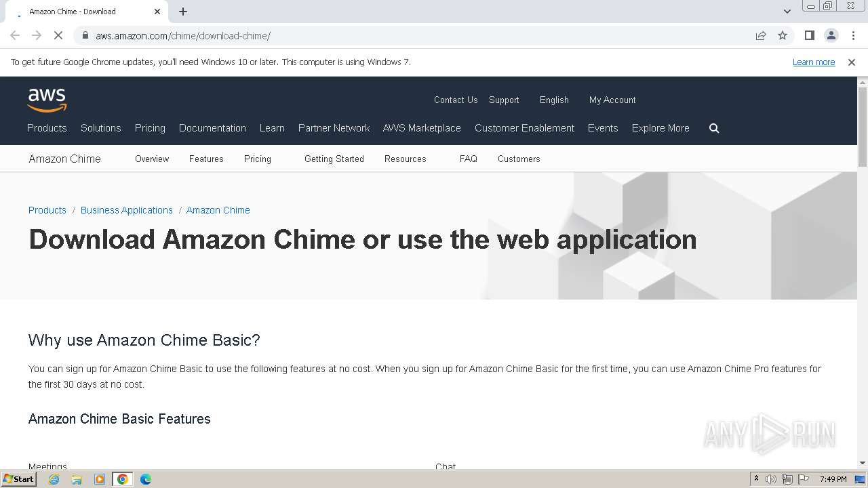Open the AWS site search magnifier
The height and width of the screenshot is (488, 868).
[714, 128]
